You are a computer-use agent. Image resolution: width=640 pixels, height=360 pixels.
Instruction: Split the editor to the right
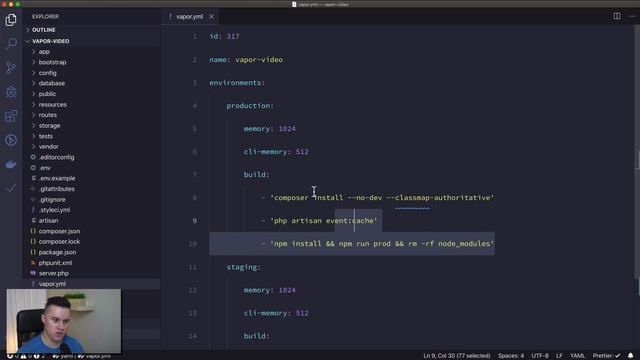(617, 16)
